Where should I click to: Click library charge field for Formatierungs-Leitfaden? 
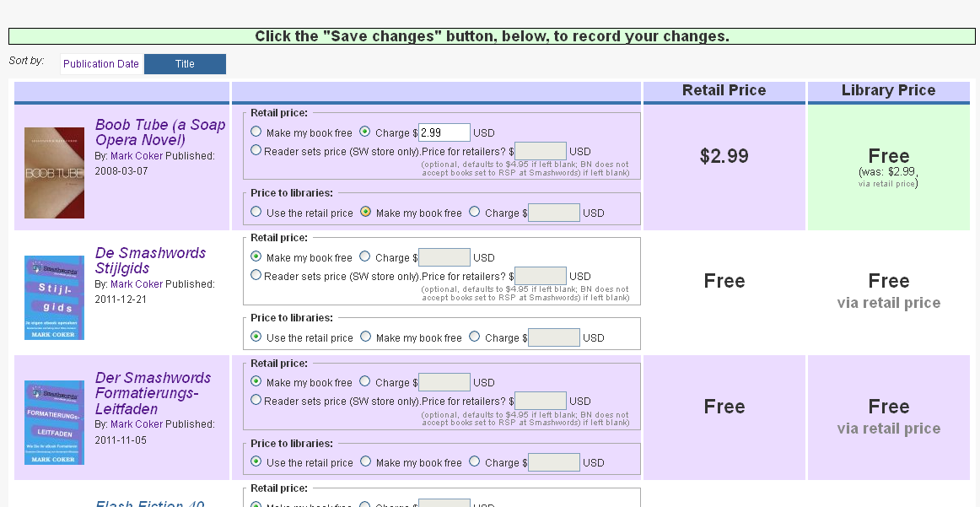(554, 462)
